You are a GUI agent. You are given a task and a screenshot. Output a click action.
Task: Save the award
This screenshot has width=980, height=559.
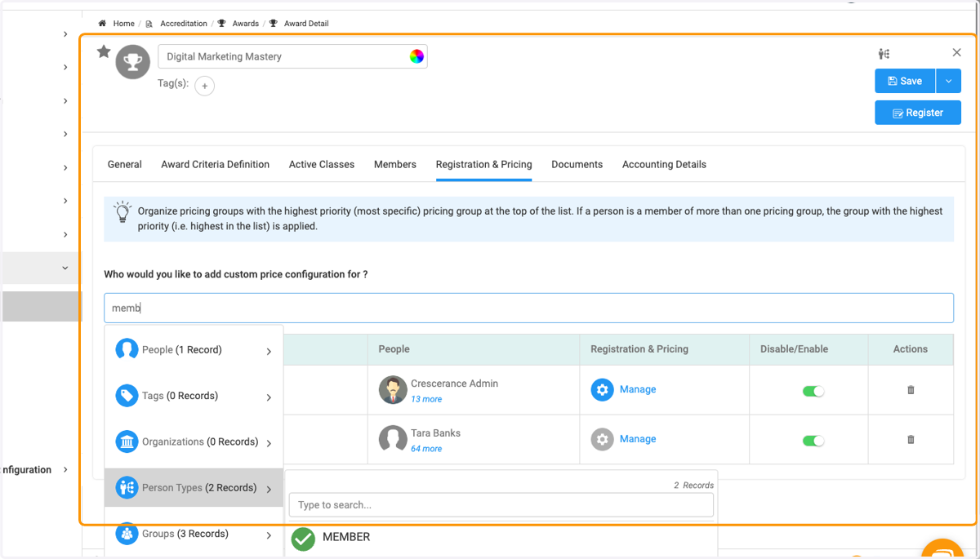pos(905,81)
